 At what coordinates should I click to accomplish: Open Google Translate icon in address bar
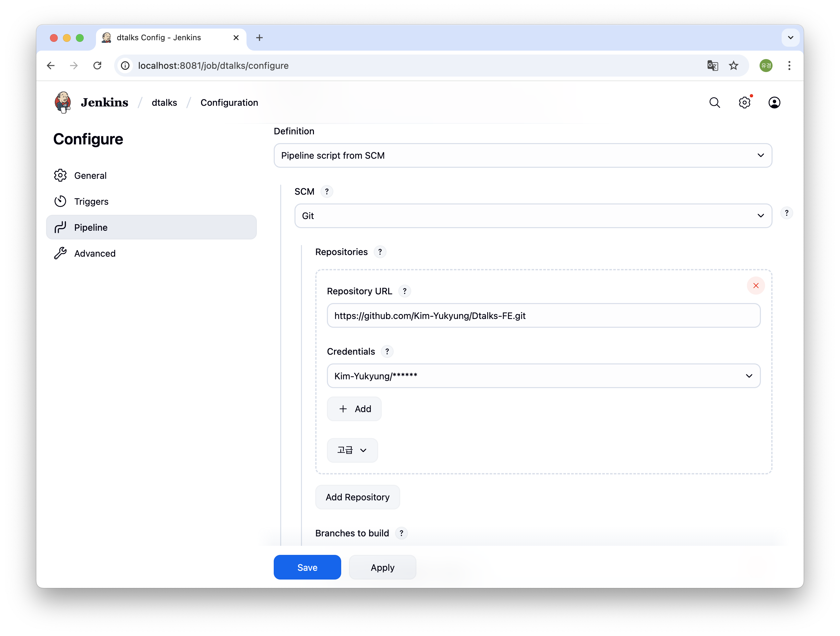click(713, 66)
